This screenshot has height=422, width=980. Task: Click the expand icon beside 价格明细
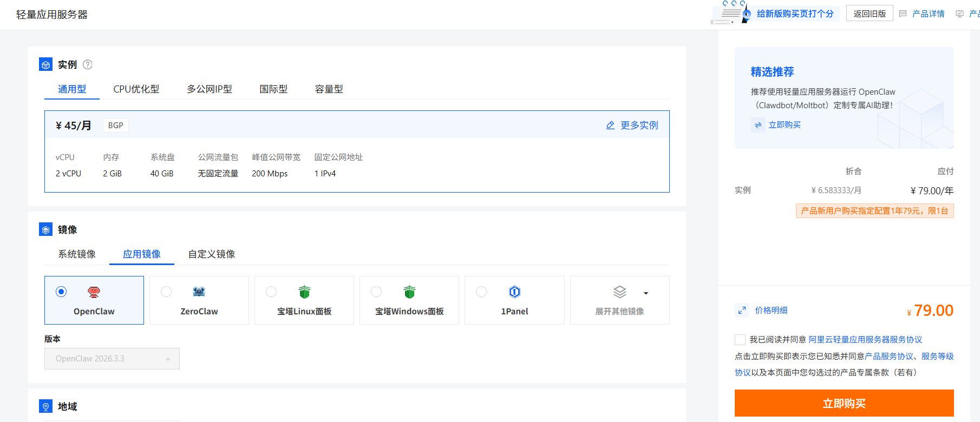(x=742, y=311)
